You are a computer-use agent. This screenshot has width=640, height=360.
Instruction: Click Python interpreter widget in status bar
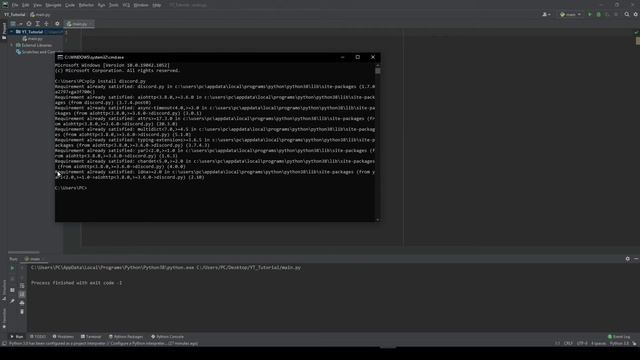coord(619,343)
